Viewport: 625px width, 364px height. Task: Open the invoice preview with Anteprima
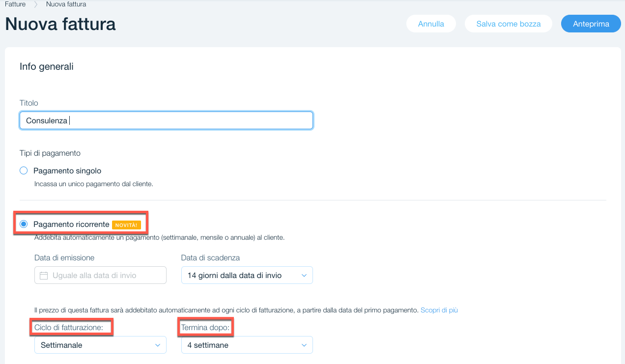(x=591, y=24)
